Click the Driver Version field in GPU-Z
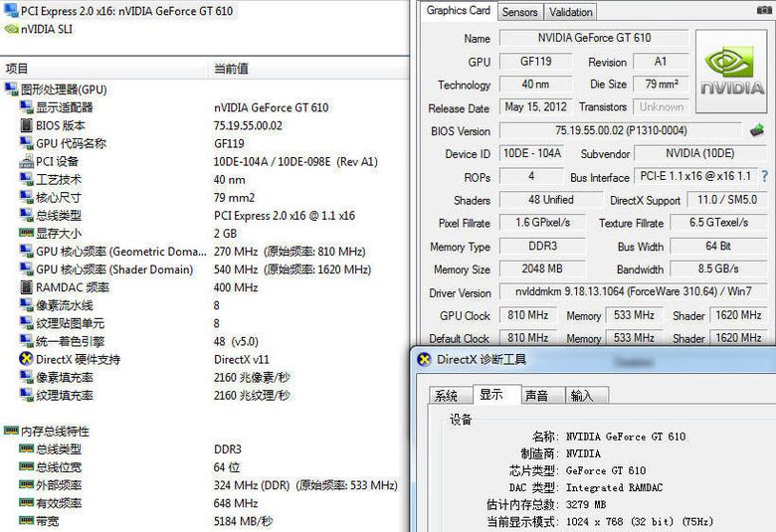776x532 pixels. coord(633,291)
